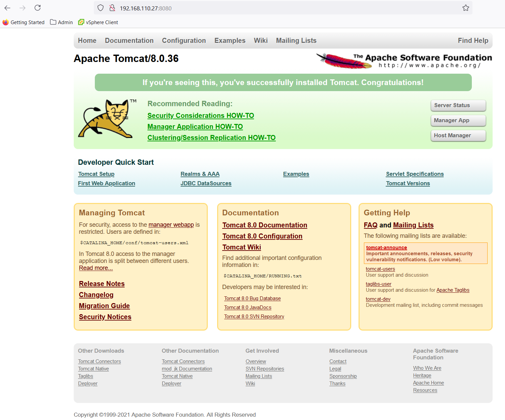Open the Tomcat Versions link
The image size is (505, 420).
(x=408, y=183)
